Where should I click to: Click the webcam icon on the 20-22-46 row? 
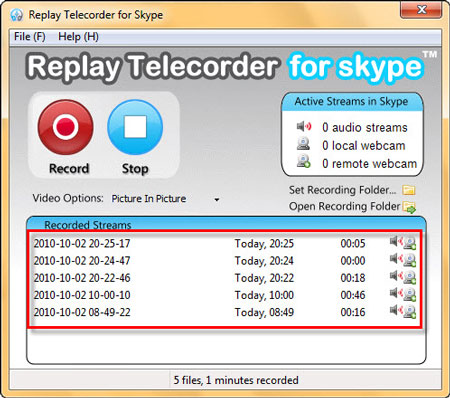tap(410, 278)
